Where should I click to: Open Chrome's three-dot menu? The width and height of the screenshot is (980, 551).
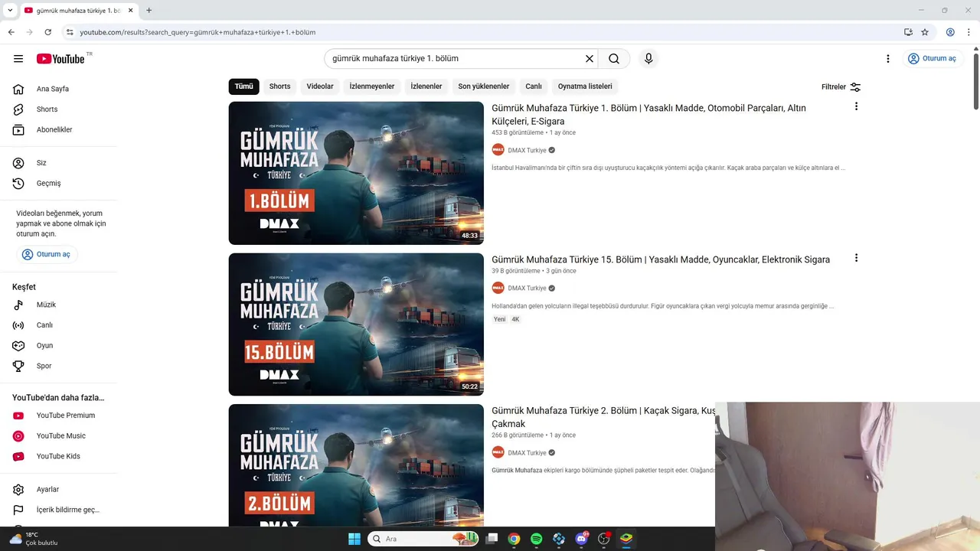(969, 32)
